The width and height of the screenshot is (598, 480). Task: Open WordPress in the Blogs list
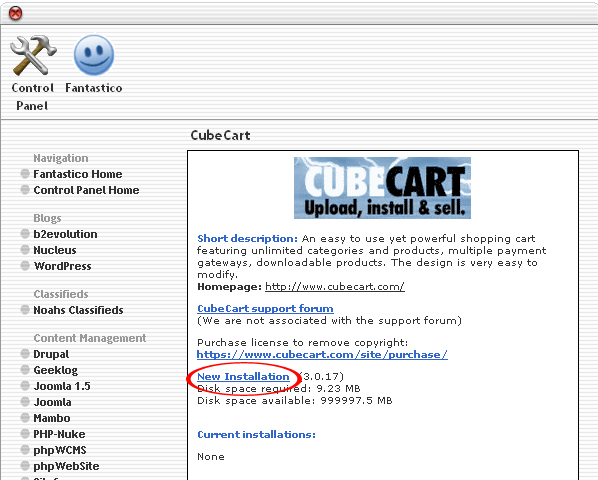coord(62,266)
